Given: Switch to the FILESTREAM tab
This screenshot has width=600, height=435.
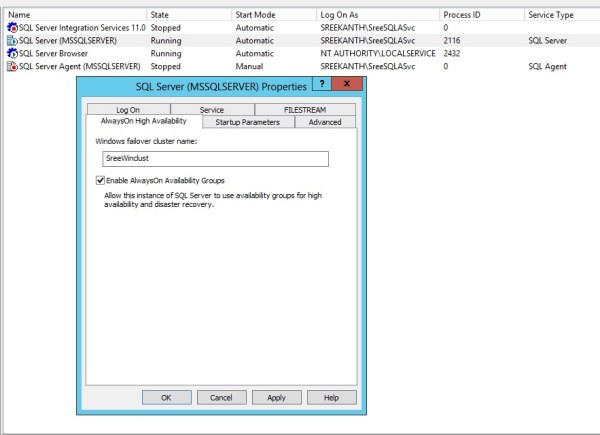Looking at the screenshot, I should (298, 109).
